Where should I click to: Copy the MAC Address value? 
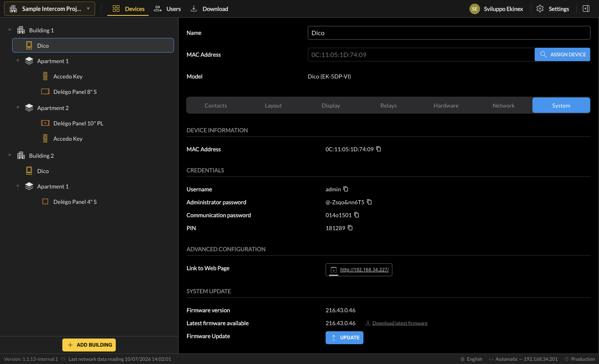(x=379, y=149)
